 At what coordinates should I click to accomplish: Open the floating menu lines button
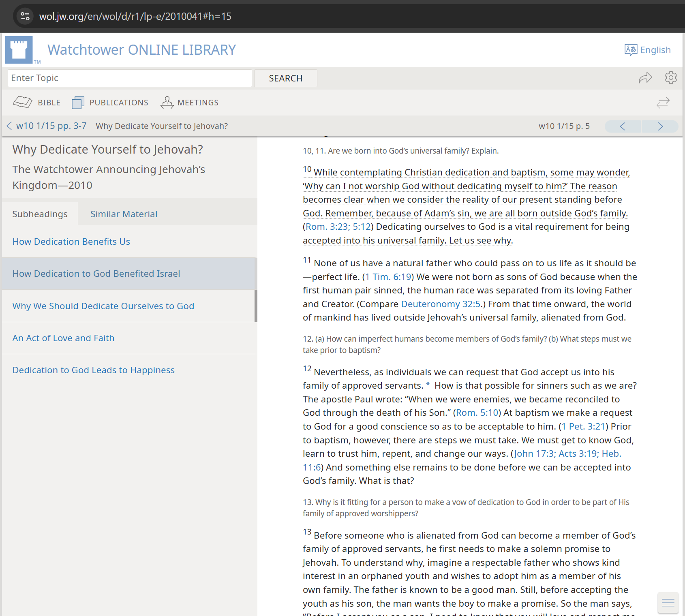pyautogui.click(x=668, y=603)
